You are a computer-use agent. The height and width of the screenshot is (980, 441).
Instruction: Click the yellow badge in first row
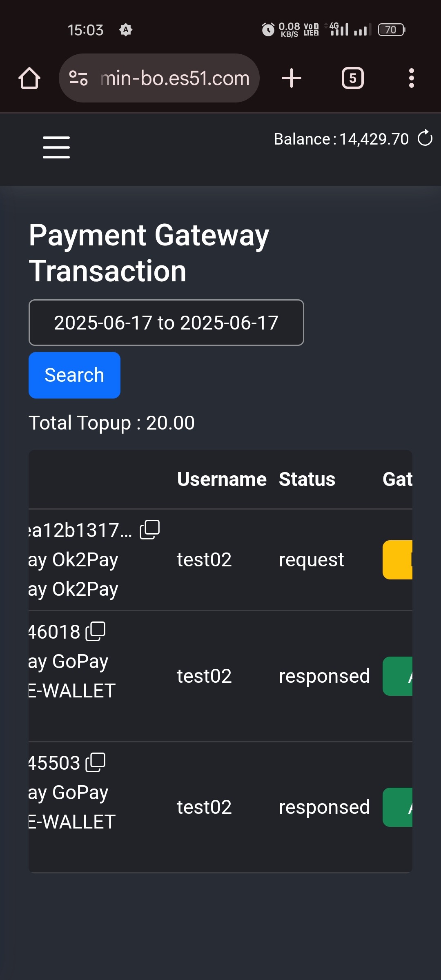tap(398, 560)
